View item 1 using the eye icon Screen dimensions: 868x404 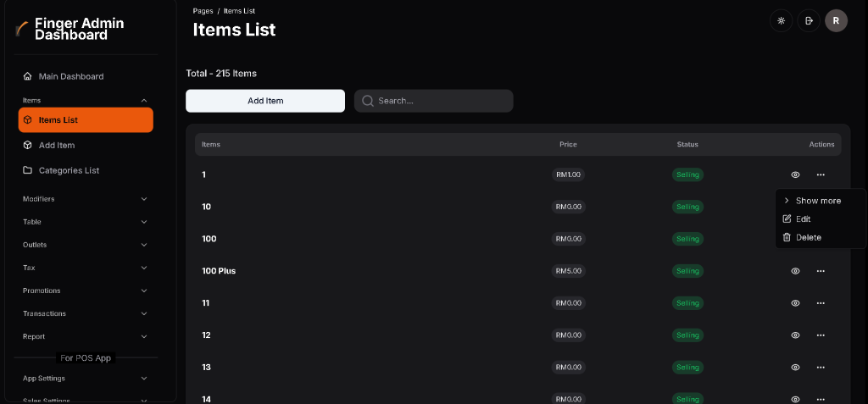pyautogui.click(x=795, y=174)
